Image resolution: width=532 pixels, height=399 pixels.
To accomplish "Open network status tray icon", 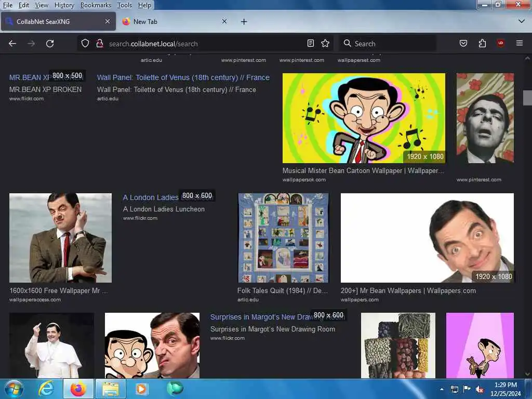I will coord(454,389).
